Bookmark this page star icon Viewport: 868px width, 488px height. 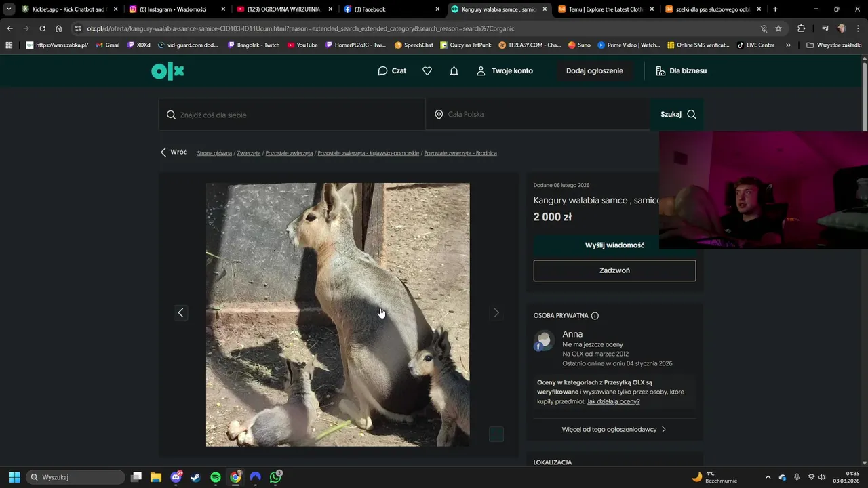click(x=778, y=28)
